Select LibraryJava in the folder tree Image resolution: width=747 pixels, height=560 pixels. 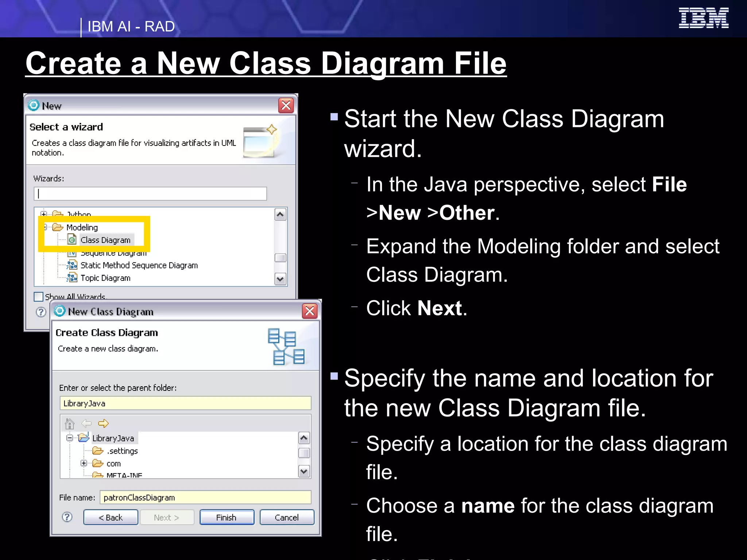coord(113,438)
